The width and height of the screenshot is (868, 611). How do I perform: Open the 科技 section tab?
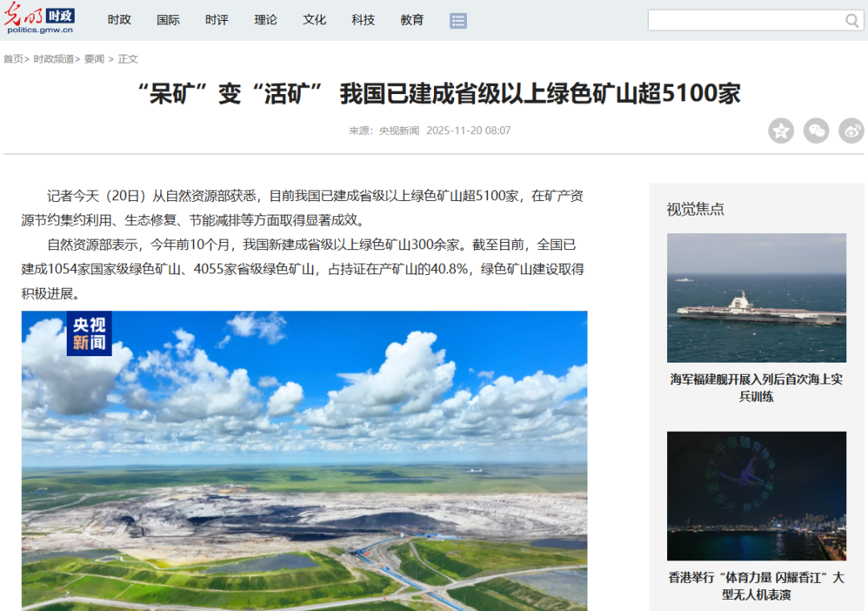(362, 20)
